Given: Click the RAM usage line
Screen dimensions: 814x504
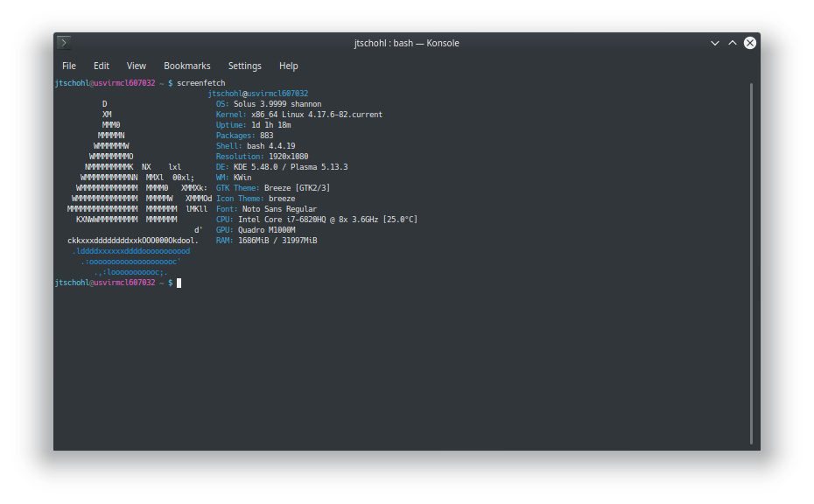Looking at the screenshot, I should pos(267,241).
